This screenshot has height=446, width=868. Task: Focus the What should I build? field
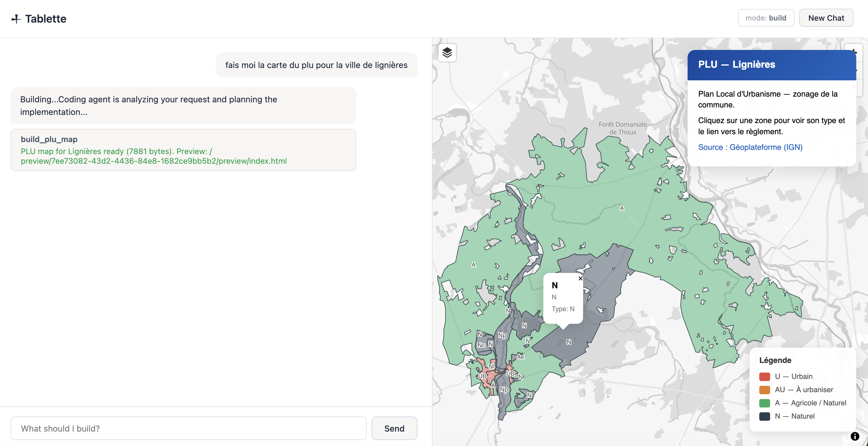(189, 428)
